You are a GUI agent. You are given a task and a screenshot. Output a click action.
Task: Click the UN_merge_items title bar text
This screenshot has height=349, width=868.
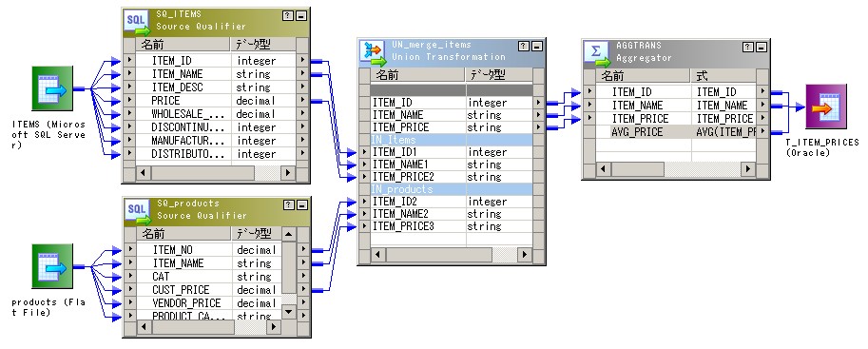coord(432,45)
